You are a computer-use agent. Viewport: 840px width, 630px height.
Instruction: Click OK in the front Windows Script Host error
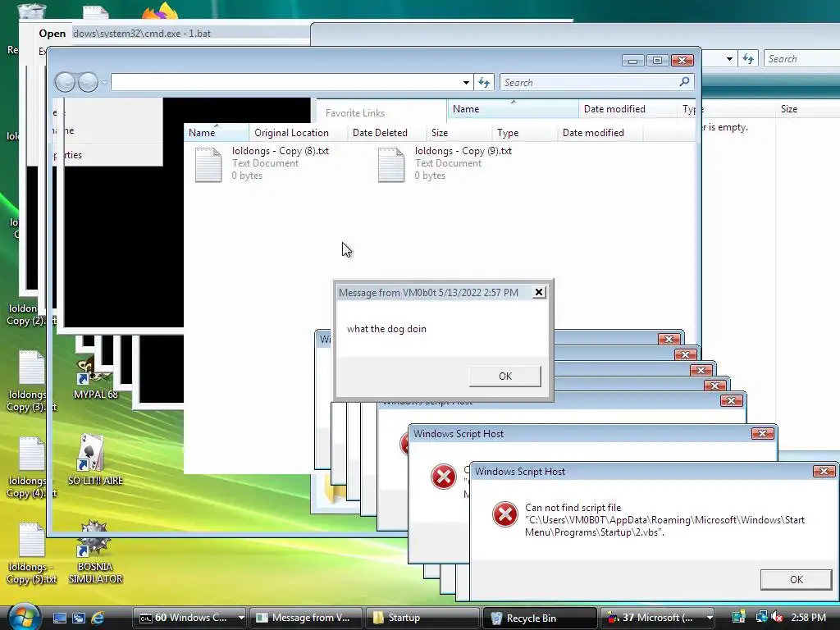point(796,580)
